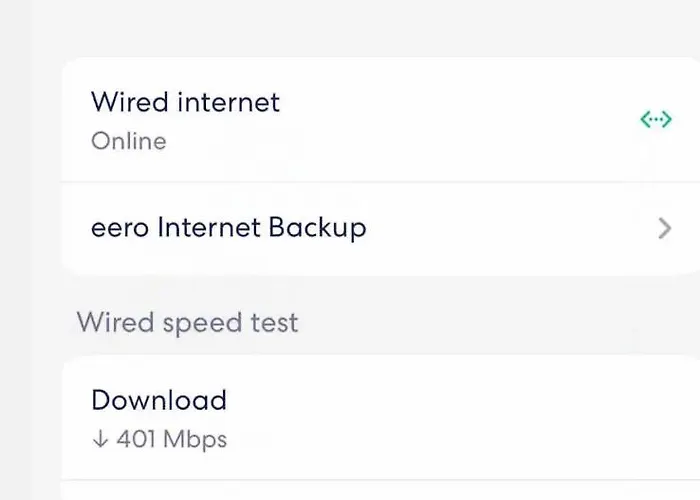Click the green wired connection icon
The height and width of the screenshot is (500, 700).
[x=655, y=121]
